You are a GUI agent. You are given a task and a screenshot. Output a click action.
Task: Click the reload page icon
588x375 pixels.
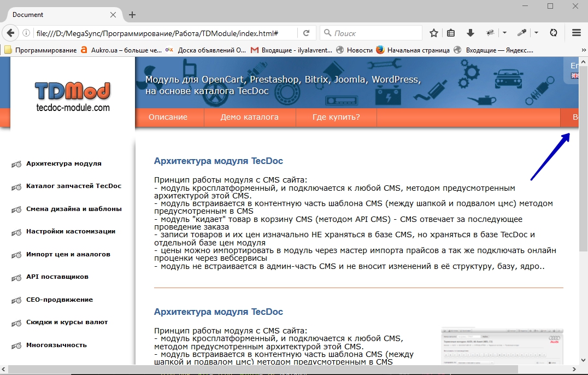tap(307, 33)
